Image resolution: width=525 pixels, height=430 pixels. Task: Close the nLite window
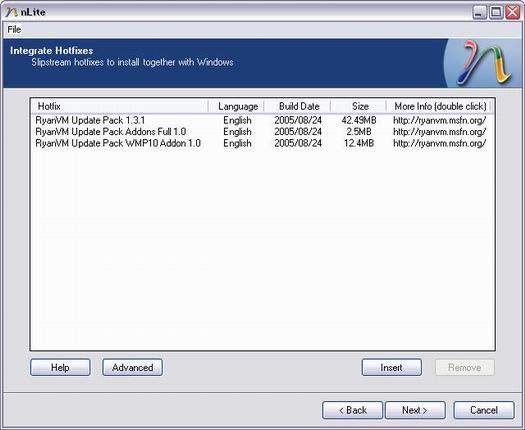[513, 13]
